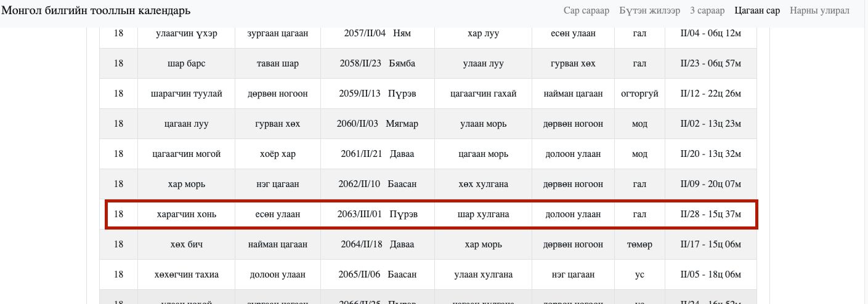This screenshot has width=868, height=304.
Task: Click the time cell II/02 - 13ц 23м
Action: click(x=710, y=124)
